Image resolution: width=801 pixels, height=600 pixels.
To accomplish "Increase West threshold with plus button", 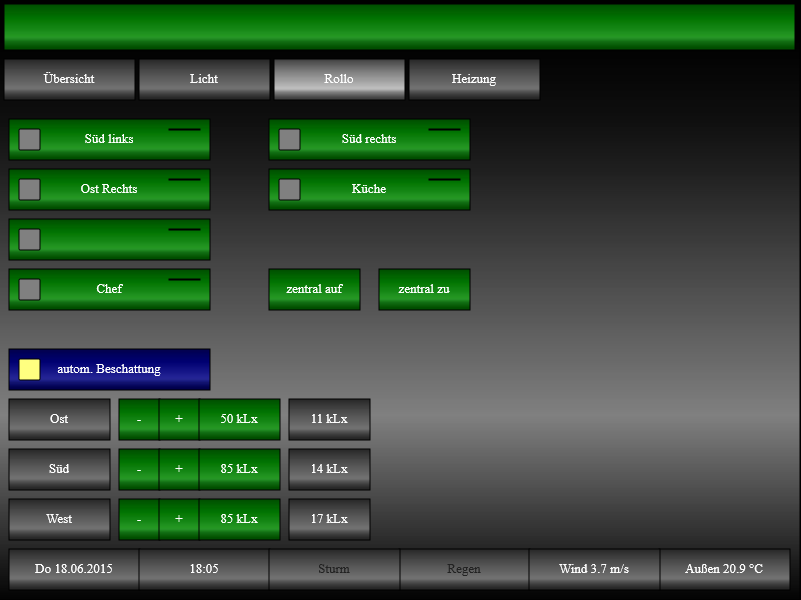I will coord(179,519).
